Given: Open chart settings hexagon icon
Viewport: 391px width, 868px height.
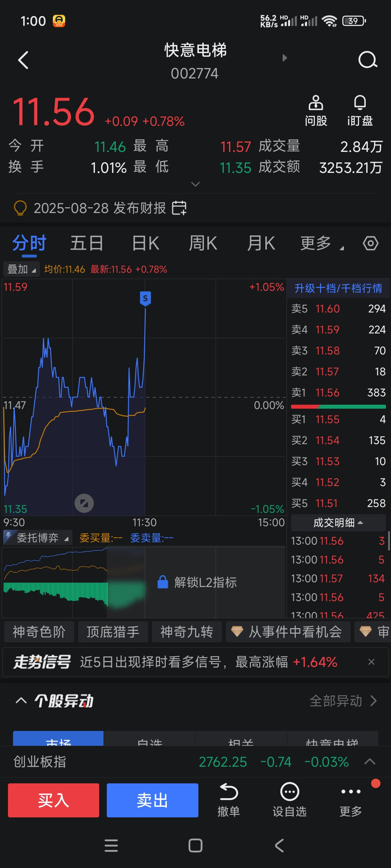Looking at the screenshot, I should [x=371, y=243].
